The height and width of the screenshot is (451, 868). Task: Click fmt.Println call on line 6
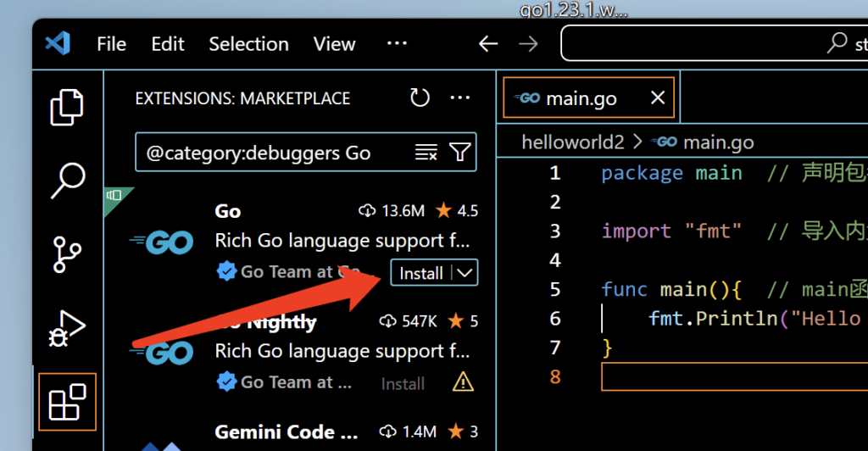(713, 319)
